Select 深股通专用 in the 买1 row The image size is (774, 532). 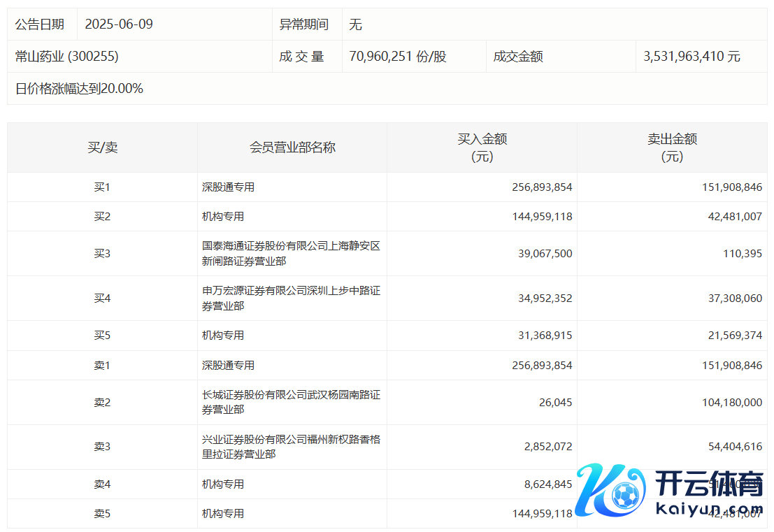click(x=228, y=187)
